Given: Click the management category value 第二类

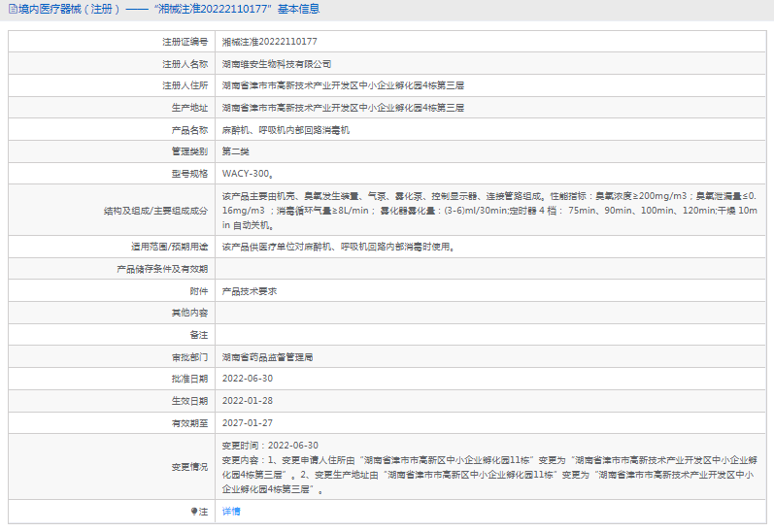Looking at the screenshot, I should (x=236, y=151).
